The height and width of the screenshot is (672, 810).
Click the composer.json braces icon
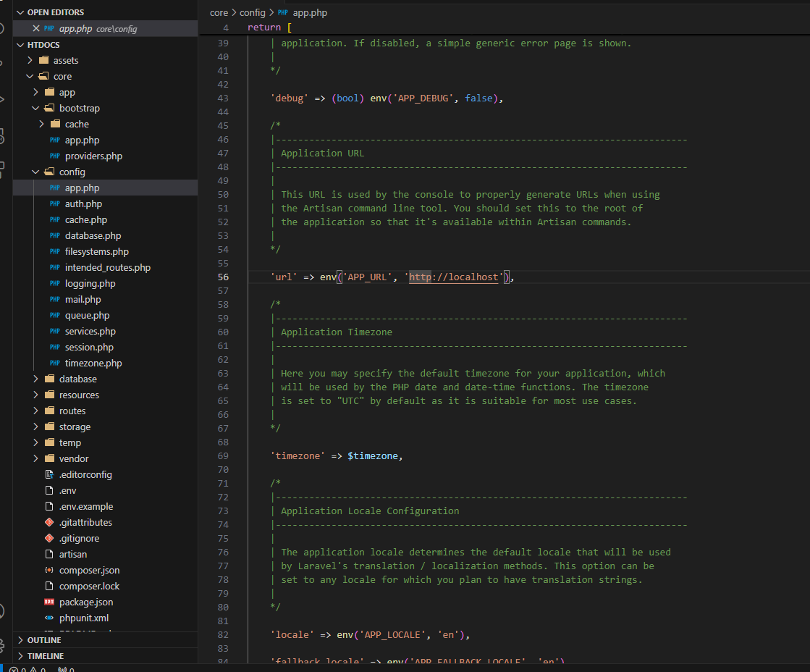(x=50, y=570)
